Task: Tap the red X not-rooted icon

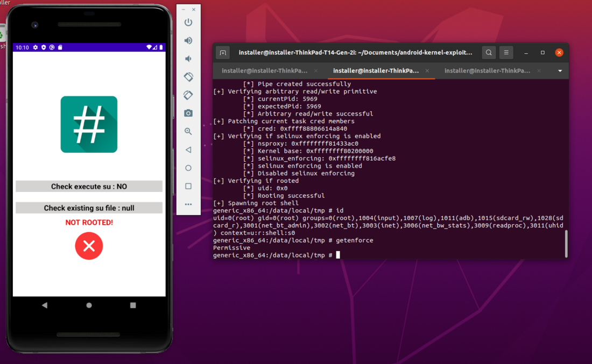Action: pyautogui.click(x=89, y=246)
